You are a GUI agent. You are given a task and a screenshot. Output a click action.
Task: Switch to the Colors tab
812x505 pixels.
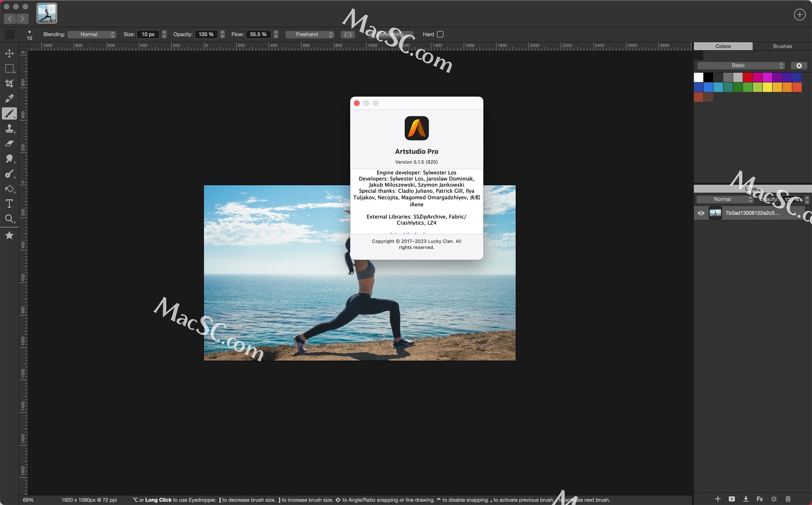(723, 46)
